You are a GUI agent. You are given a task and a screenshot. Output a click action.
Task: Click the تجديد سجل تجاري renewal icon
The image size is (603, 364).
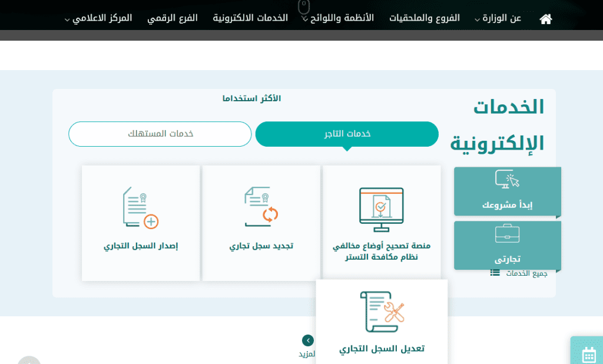tap(261, 207)
